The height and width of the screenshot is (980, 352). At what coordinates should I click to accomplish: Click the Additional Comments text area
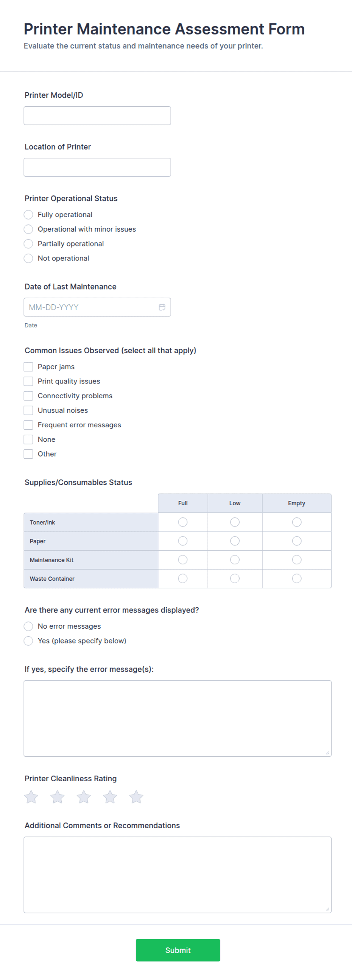point(178,875)
